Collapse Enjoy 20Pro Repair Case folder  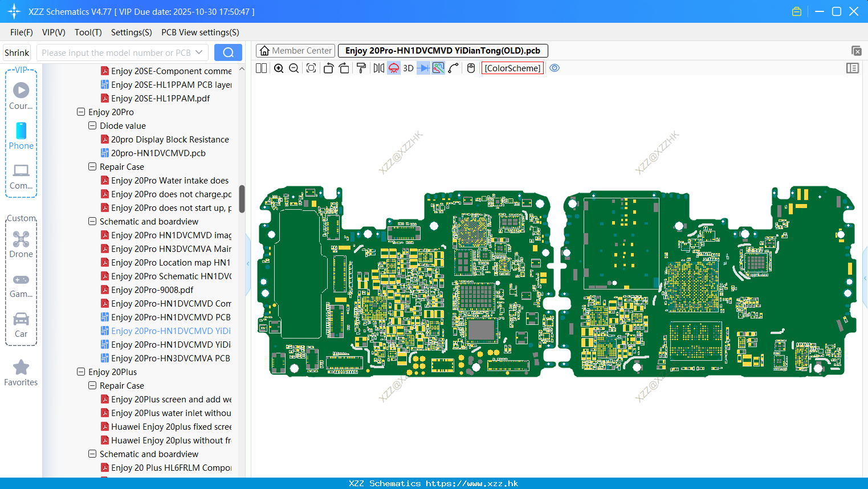(92, 167)
